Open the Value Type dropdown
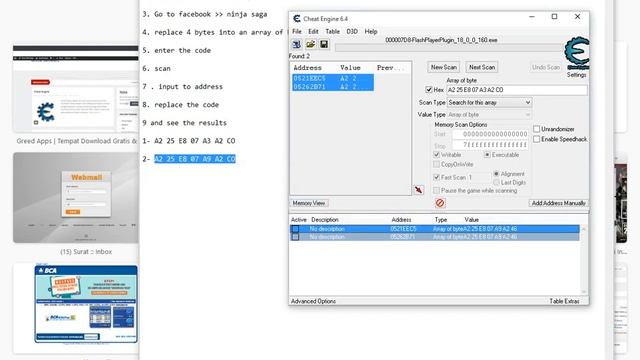Screen dimensions: 640x360 tap(489, 115)
